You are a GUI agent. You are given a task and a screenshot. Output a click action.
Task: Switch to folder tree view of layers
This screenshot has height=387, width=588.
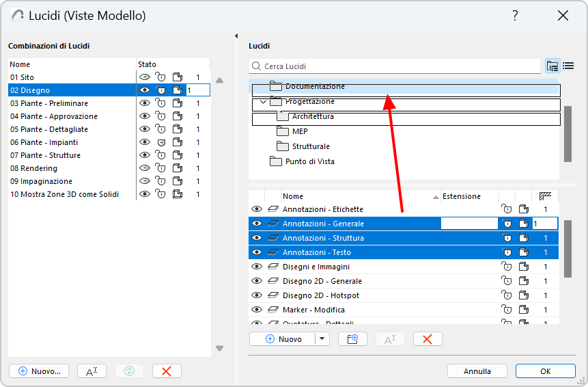(552, 66)
